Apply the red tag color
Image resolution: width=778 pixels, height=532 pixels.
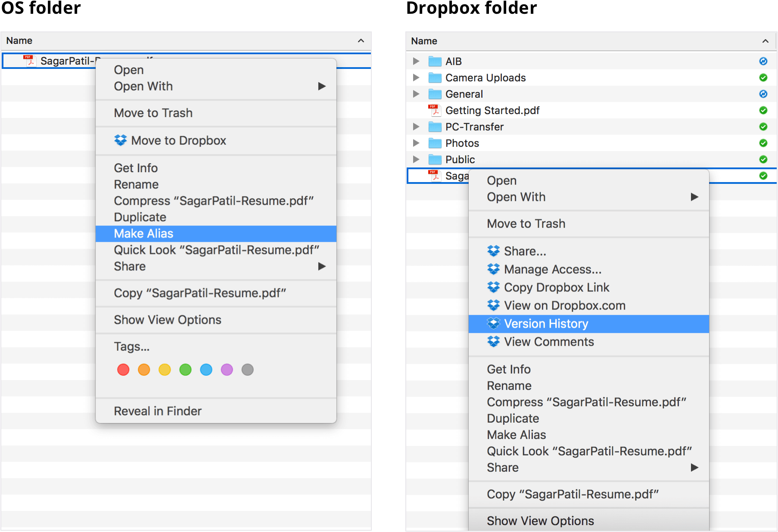pyautogui.click(x=123, y=370)
